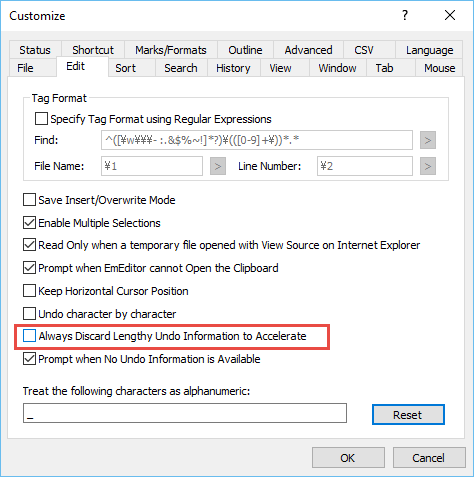This screenshot has width=474, height=477.
Task: Click the help question mark icon
Action: pyautogui.click(x=405, y=15)
